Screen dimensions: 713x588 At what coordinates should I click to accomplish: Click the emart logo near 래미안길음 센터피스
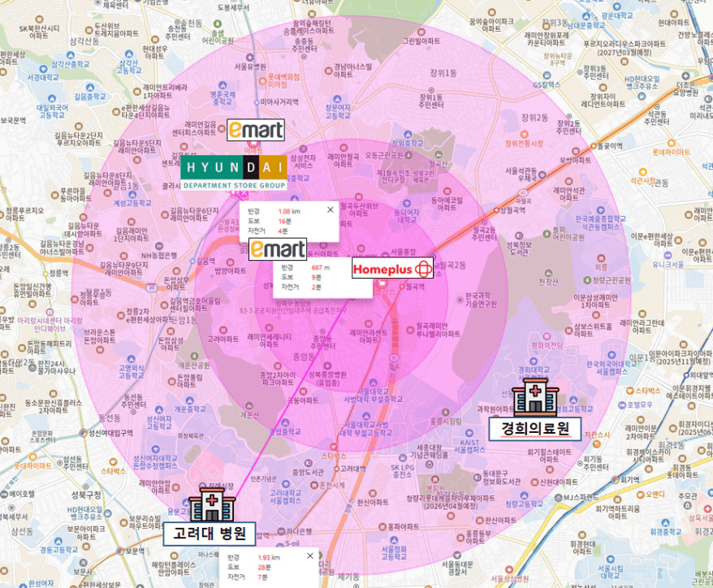point(256,130)
